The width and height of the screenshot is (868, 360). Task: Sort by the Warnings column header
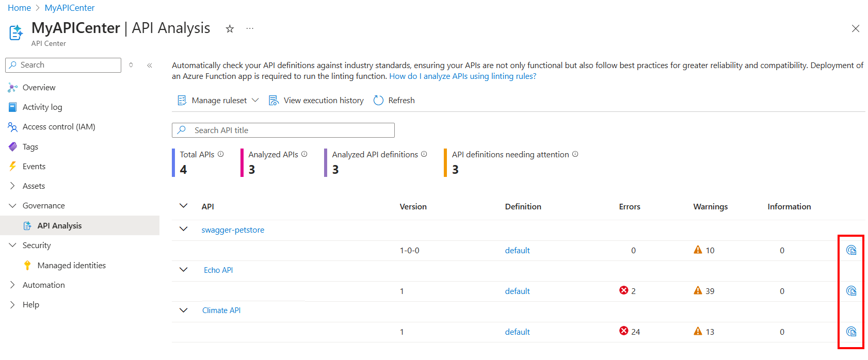711,207
